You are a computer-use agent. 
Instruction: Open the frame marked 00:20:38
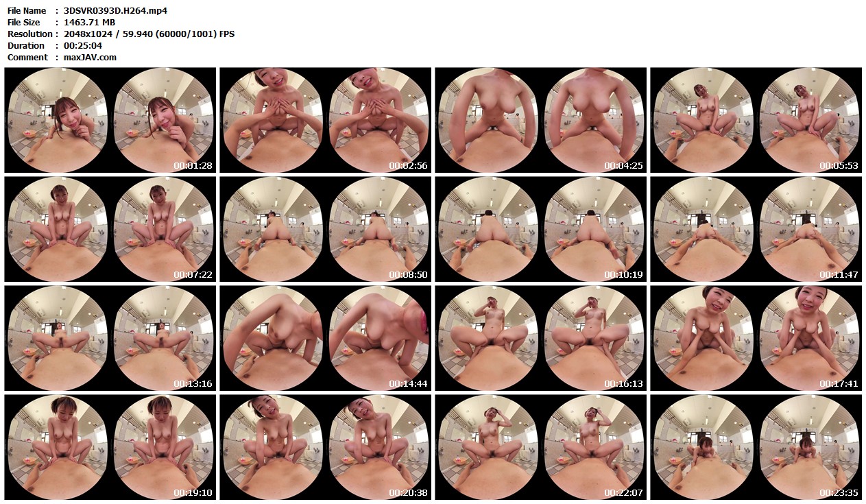(326, 447)
